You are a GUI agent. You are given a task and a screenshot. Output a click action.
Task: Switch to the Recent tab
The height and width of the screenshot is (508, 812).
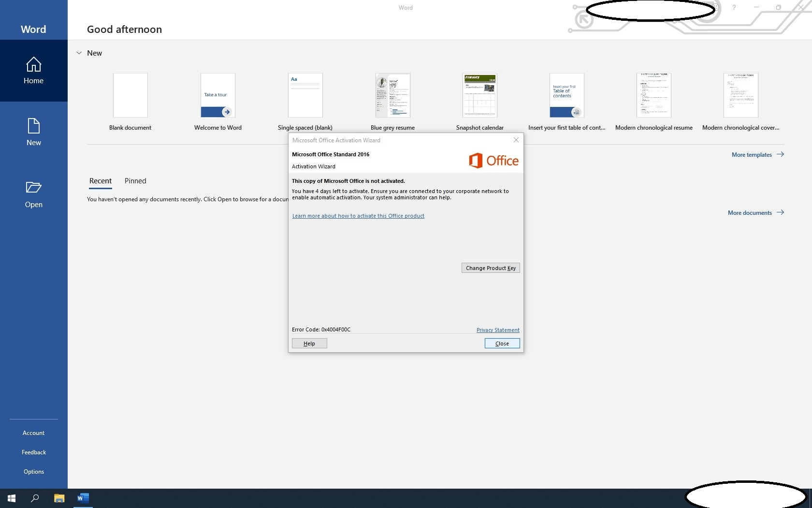coord(101,181)
